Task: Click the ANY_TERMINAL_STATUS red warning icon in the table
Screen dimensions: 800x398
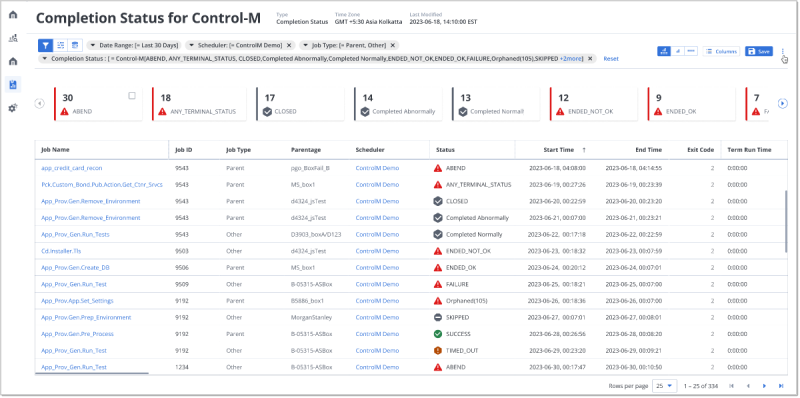Action: click(x=438, y=185)
